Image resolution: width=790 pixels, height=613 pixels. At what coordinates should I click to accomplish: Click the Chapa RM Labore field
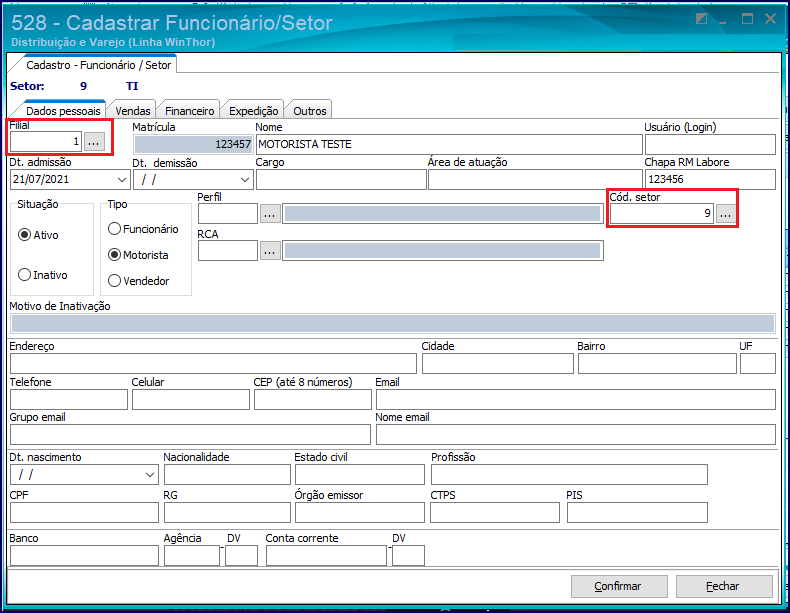click(710, 180)
